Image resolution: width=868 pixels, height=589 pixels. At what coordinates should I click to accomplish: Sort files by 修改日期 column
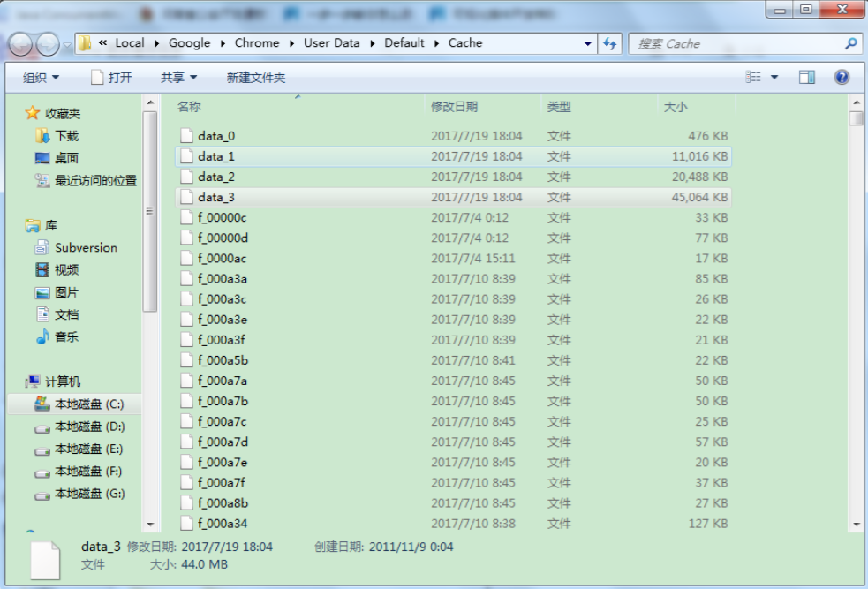tap(454, 107)
